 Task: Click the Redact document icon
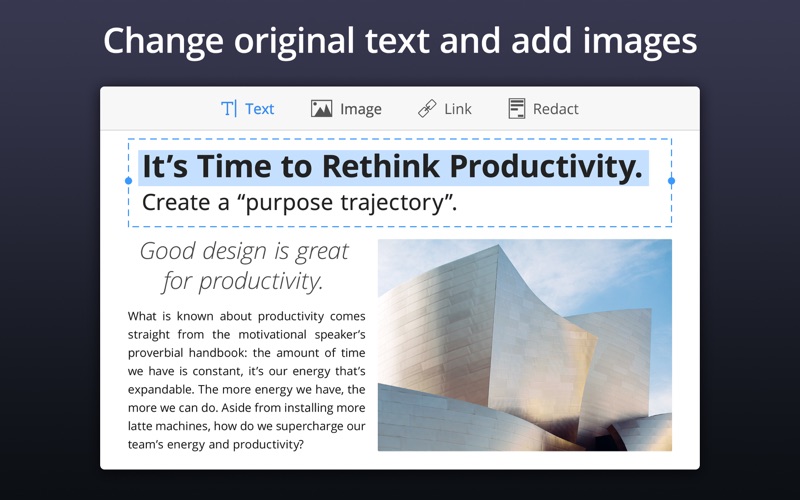516,109
